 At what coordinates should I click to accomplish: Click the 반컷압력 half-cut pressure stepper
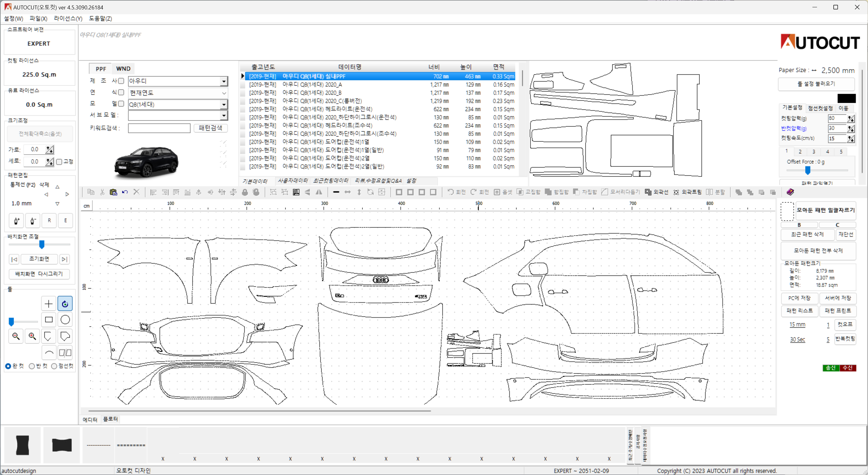[x=851, y=129]
